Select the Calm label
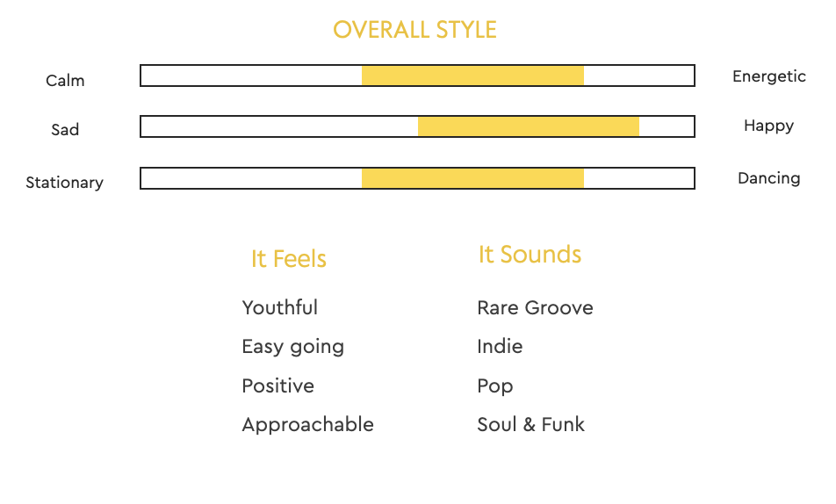This screenshot has width=836, height=504. click(x=65, y=81)
